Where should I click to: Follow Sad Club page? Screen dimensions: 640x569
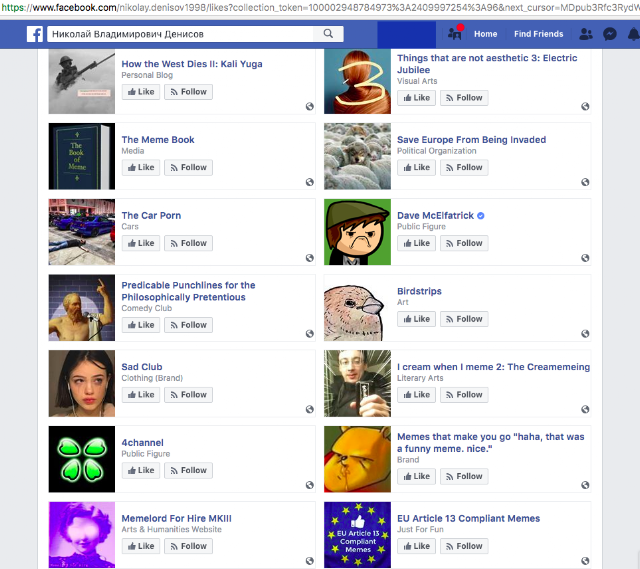tap(189, 395)
